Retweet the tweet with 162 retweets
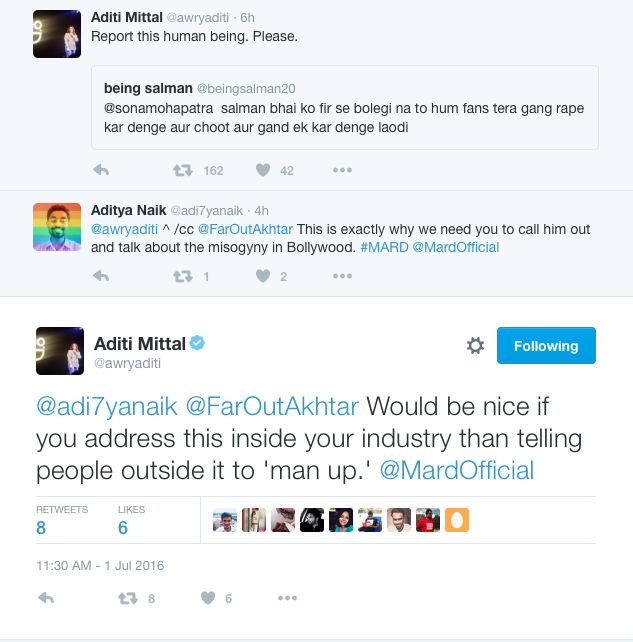Image resolution: width=633 pixels, height=642 pixels. click(x=182, y=170)
